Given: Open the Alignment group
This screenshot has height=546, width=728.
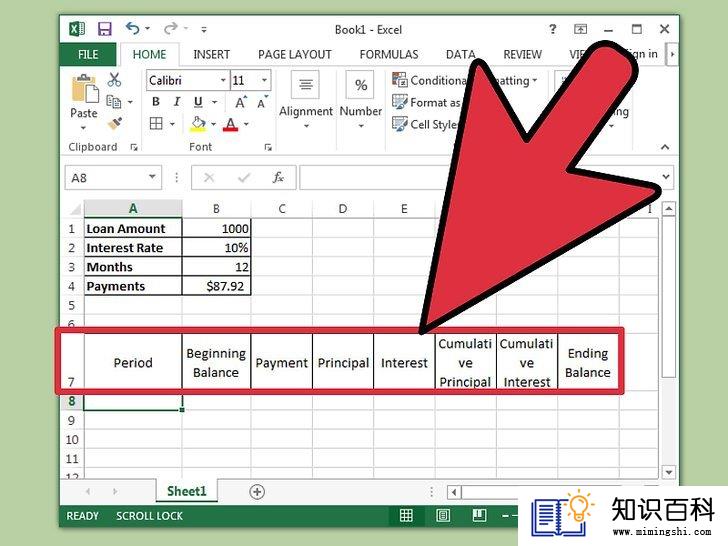Looking at the screenshot, I should [x=306, y=100].
